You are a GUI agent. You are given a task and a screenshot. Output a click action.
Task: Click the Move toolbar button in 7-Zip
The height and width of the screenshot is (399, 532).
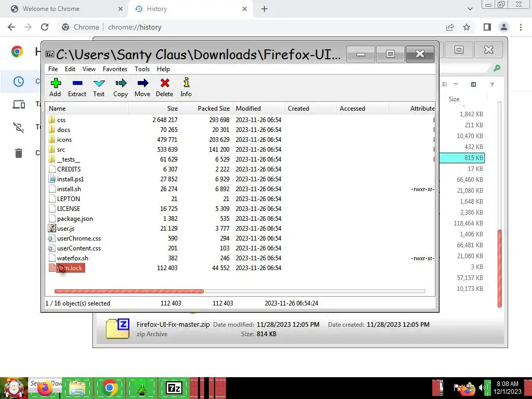click(x=142, y=87)
